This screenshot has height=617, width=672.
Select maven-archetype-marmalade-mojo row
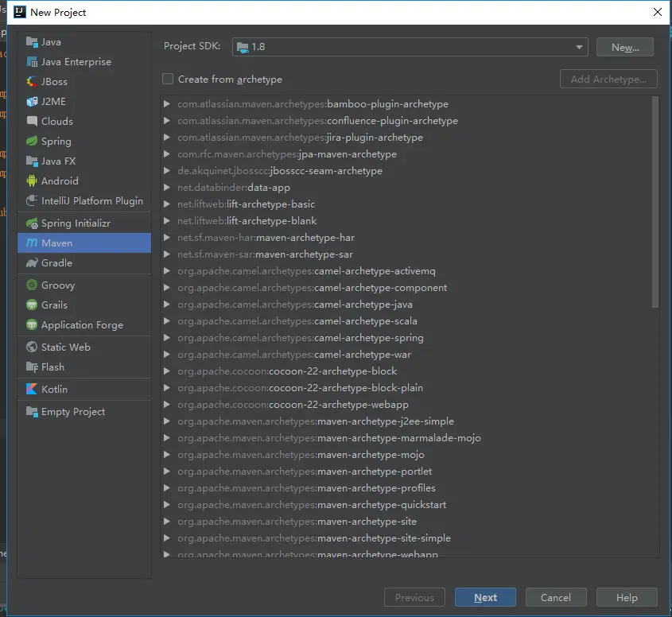[x=406, y=438]
